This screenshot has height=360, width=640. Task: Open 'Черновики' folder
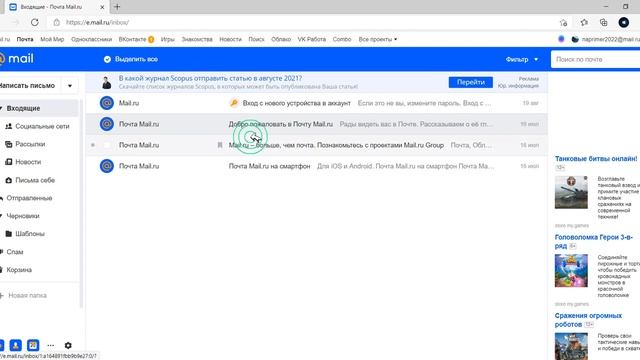[x=23, y=216]
